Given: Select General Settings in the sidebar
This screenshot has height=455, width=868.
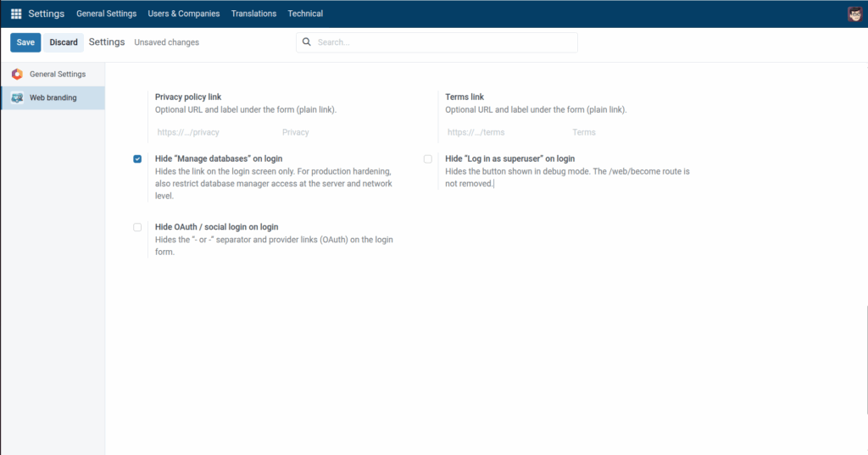Looking at the screenshot, I should (x=53, y=74).
